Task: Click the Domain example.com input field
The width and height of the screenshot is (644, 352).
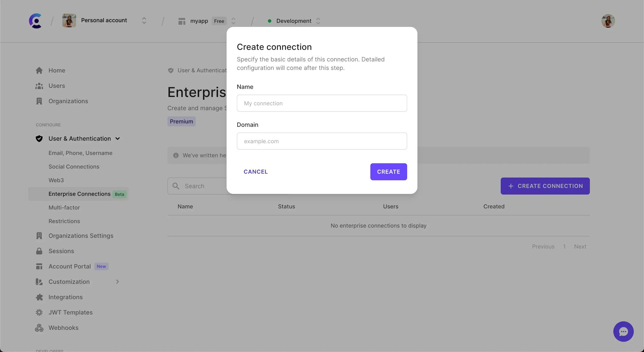Action: pos(322,141)
